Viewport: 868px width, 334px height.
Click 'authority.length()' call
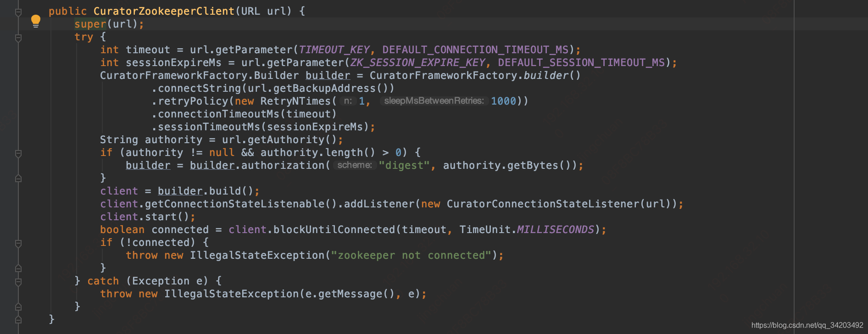click(318, 152)
